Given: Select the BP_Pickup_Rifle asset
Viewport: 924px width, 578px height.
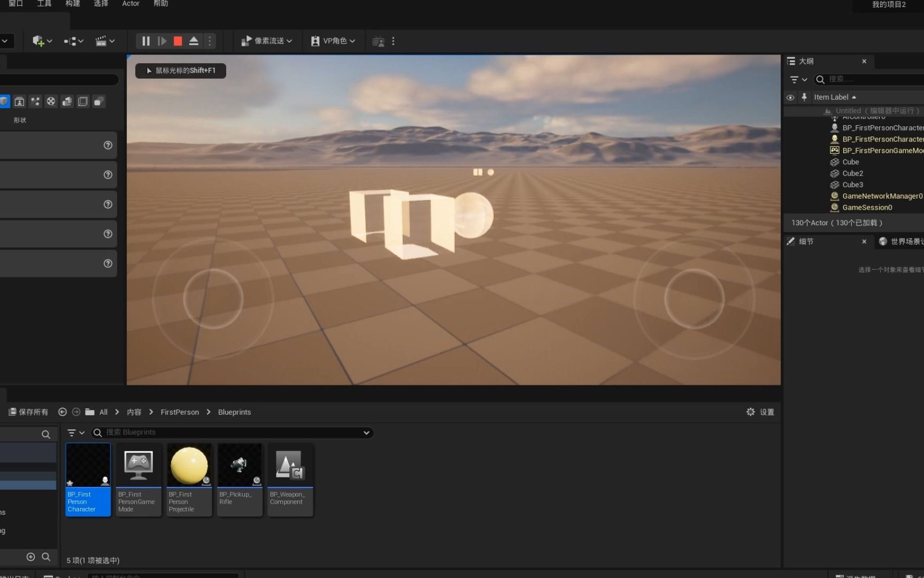Looking at the screenshot, I should click(240, 480).
